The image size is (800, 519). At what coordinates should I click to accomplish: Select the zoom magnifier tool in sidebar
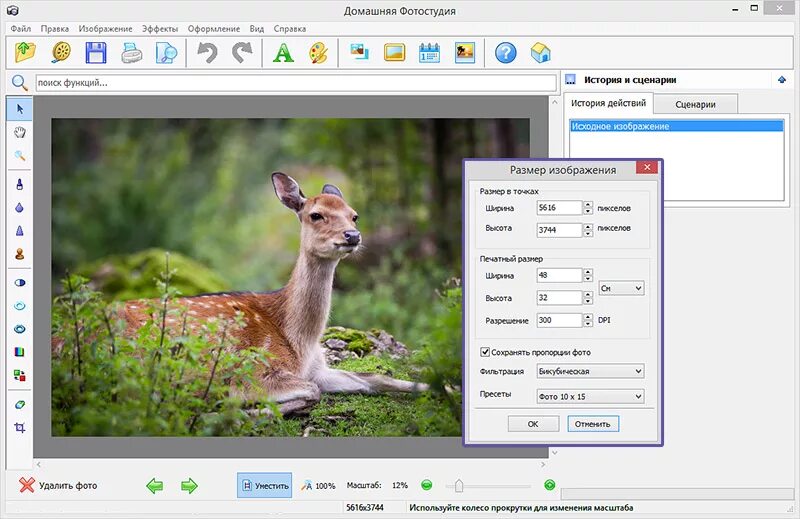point(20,156)
